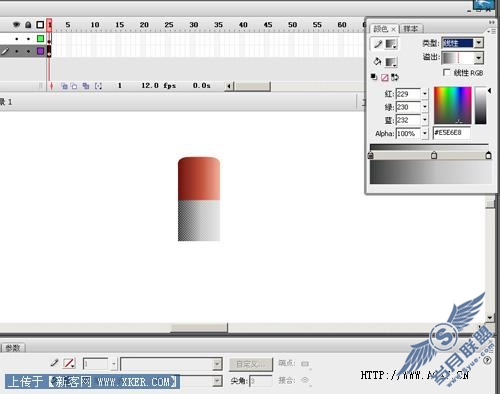Click the middle gradient stop marker
The image size is (500, 394).
(434, 155)
